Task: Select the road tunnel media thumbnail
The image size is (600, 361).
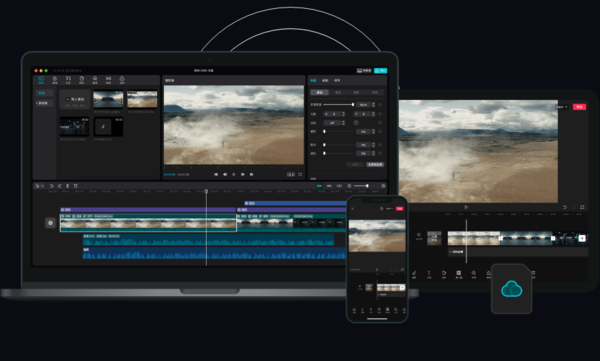Action: [x=108, y=99]
